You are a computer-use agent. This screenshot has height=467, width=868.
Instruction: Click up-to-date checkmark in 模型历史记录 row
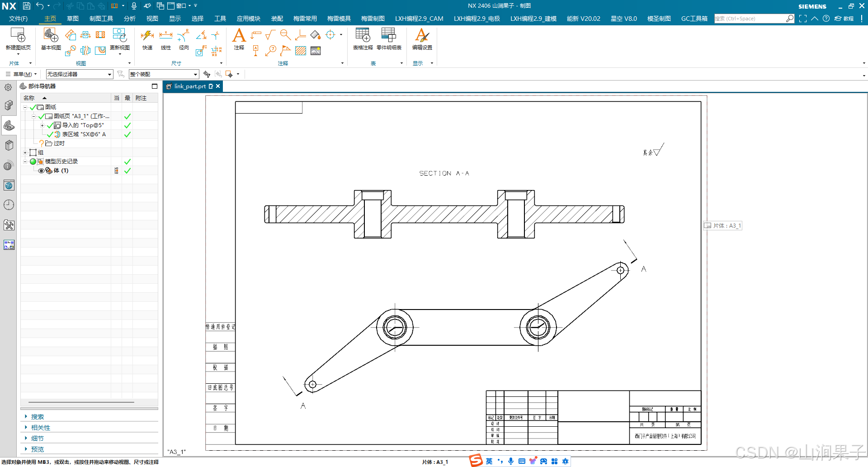[x=127, y=162]
